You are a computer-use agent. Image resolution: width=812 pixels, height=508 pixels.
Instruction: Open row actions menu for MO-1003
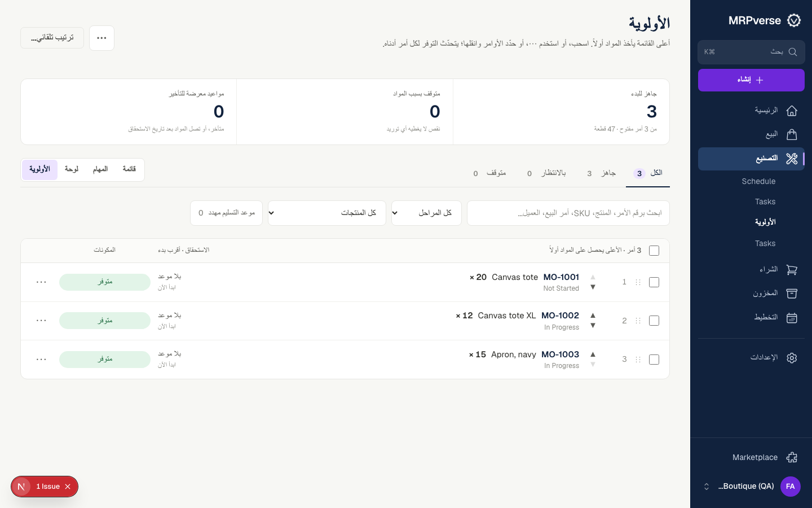point(41,360)
